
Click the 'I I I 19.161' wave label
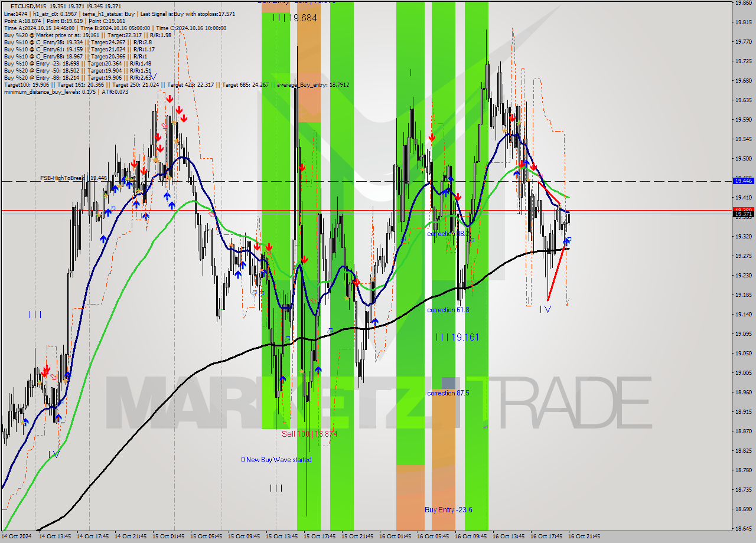coord(457,337)
